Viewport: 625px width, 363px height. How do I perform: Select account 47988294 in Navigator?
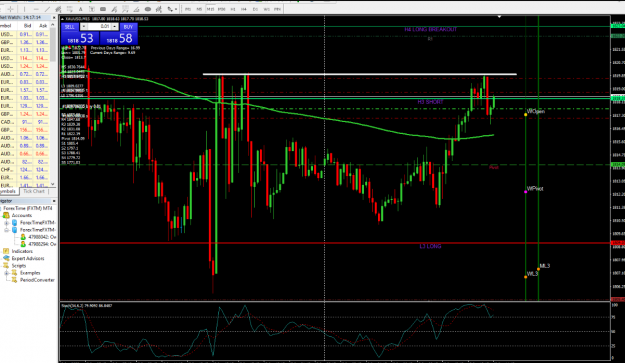point(42,244)
